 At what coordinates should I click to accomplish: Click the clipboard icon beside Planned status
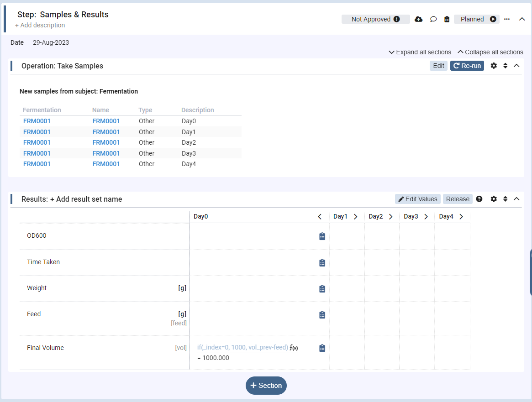(x=447, y=19)
